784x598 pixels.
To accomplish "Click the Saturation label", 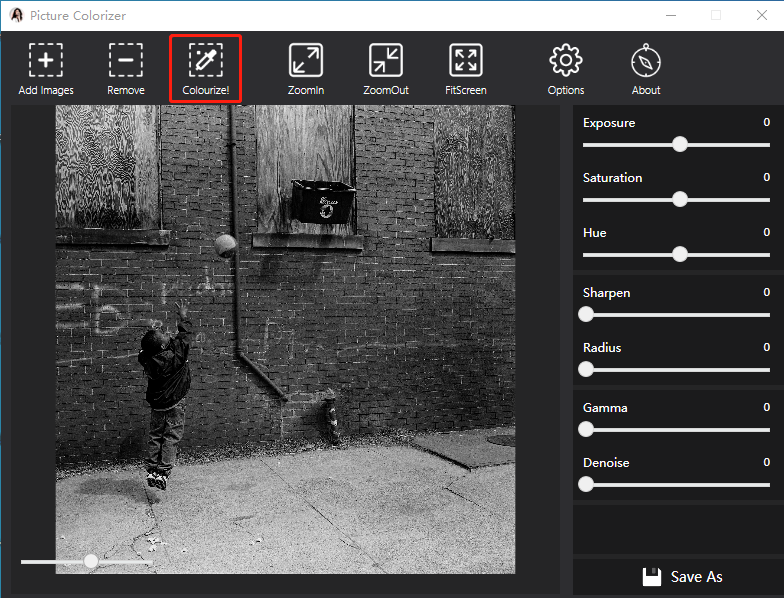I will click(x=612, y=178).
